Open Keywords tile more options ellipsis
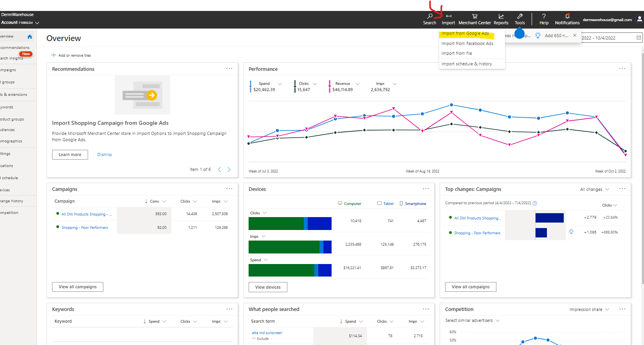644x345 pixels. [x=229, y=309]
